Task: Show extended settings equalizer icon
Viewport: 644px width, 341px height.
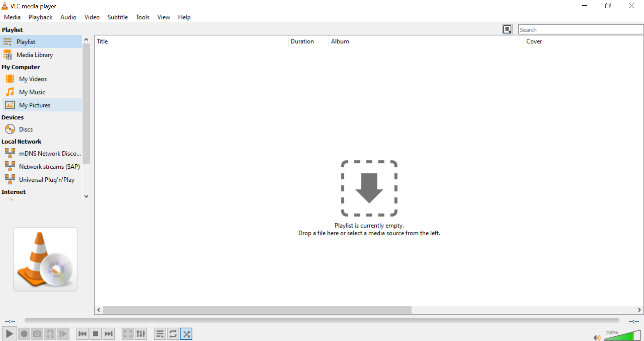Action: click(141, 334)
